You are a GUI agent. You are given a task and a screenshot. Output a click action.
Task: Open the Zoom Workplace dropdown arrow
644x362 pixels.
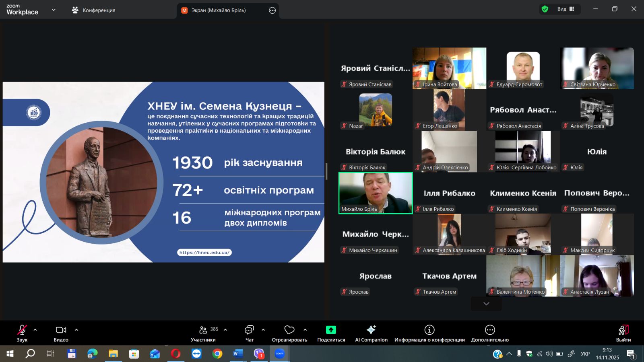coord(54,10)
